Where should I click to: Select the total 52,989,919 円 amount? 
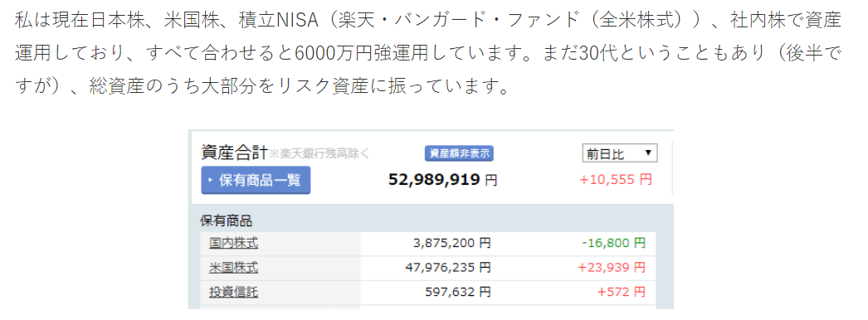pos(442,180)
